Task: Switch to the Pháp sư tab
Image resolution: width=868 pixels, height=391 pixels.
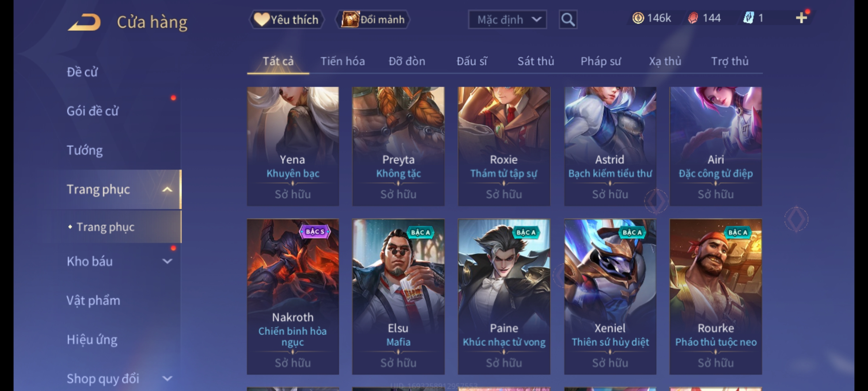Action: point(600,61)
